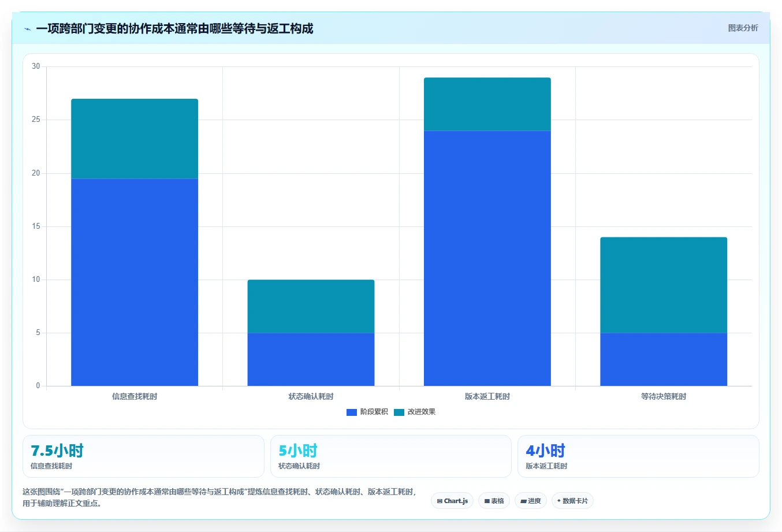
Task: Click the lightning icon beside the title
Action: point(27,29)
